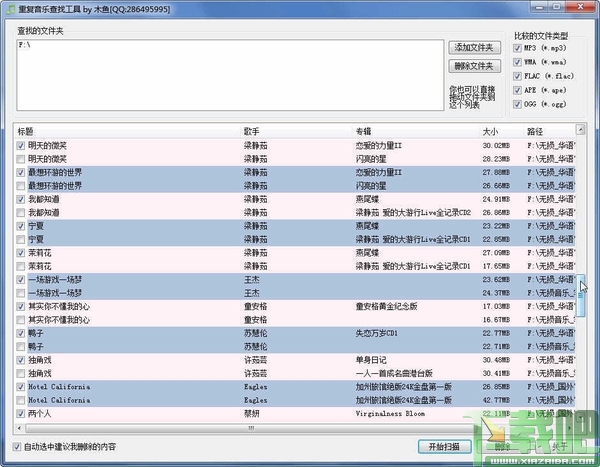Click the vertical scrollbar thumb

[x=580, y=296]
